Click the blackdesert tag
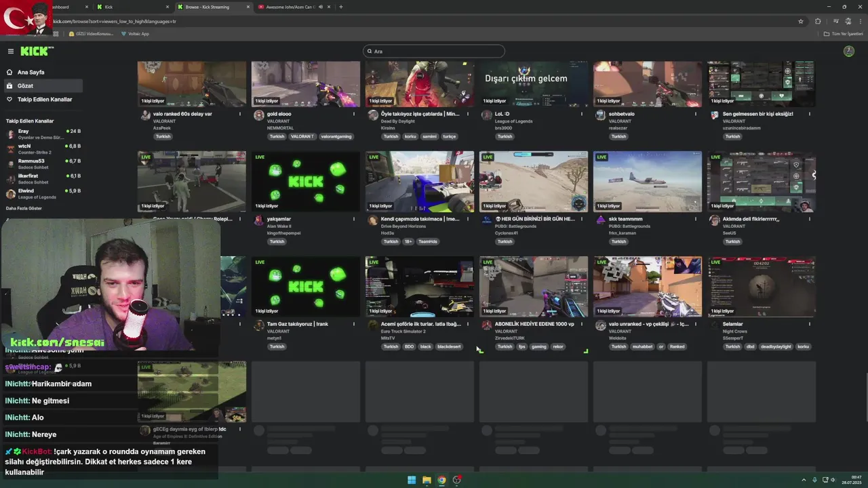 click(x=449, y=346)
